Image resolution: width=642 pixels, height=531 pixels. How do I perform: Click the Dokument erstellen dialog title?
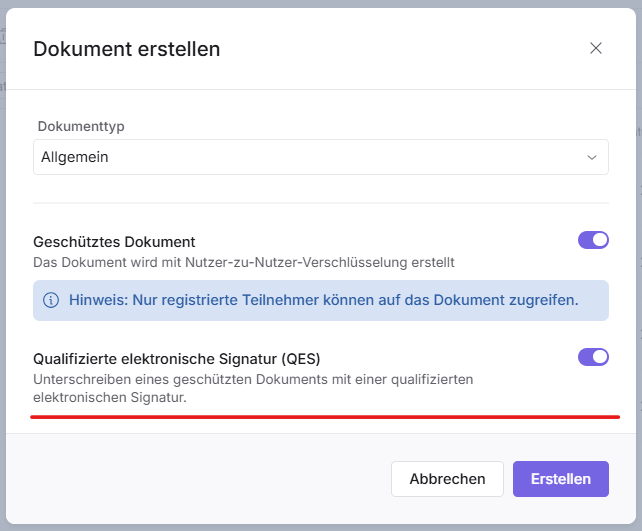pyautogui.click(x=127, y=48)
